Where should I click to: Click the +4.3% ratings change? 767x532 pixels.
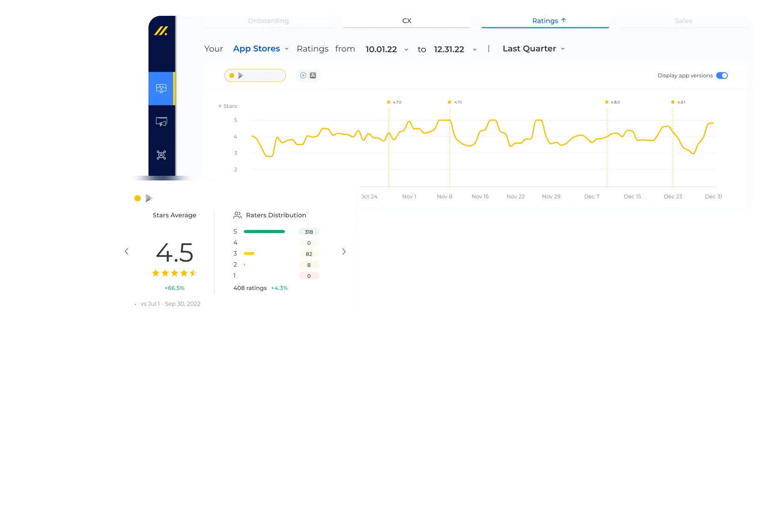click(279, 288)
